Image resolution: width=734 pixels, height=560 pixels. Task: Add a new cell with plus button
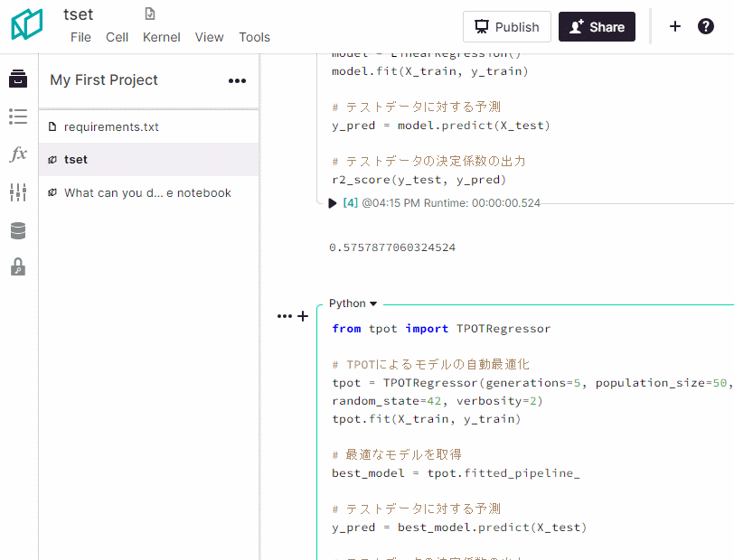click(303, 316)
